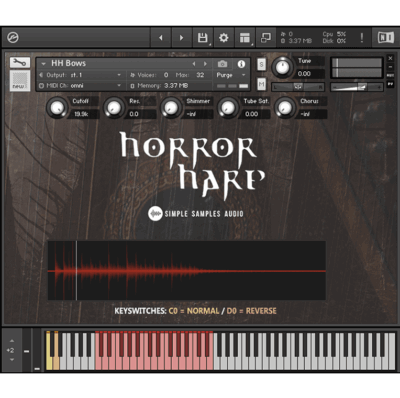Click the Shimmer knob
Screen dimensions: 400x398
pos(171,108)
